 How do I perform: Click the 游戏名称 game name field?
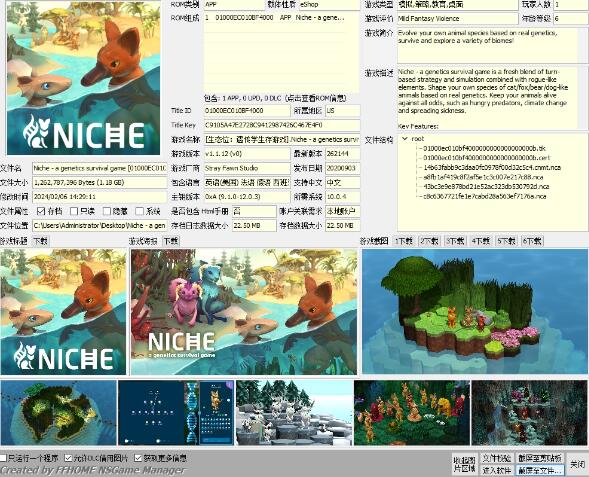(282, 139)
